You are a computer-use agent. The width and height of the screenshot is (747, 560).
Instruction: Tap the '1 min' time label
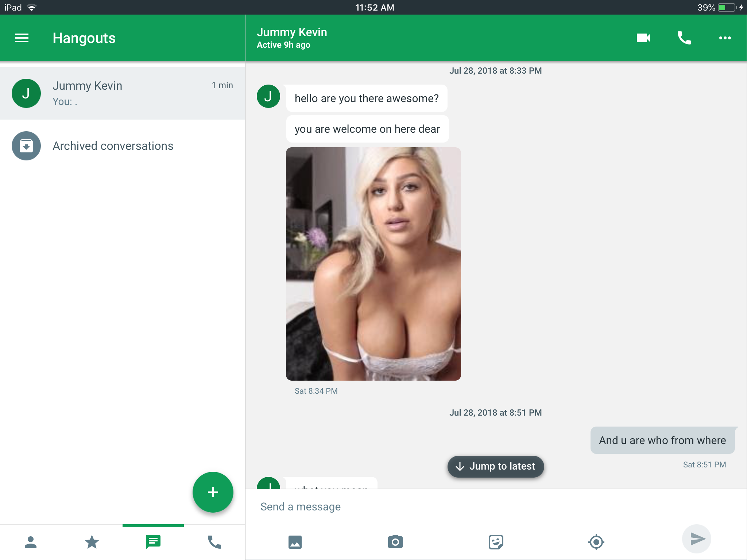click(222, 85)
